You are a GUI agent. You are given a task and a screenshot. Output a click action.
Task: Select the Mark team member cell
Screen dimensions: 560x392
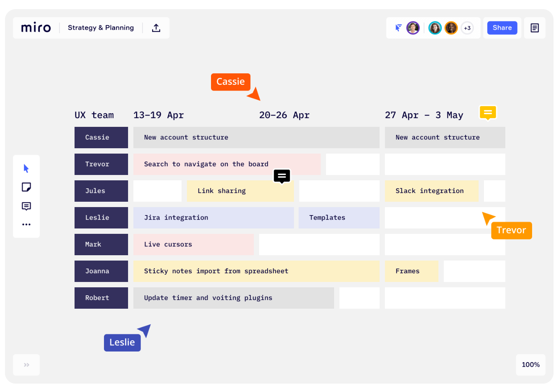101,245
